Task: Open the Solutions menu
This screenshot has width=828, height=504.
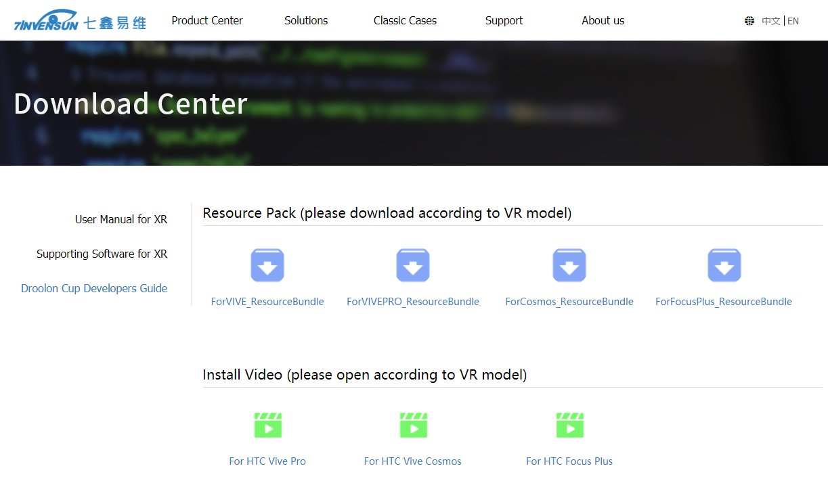Action: pyautogui.click(x=306, y=20)
